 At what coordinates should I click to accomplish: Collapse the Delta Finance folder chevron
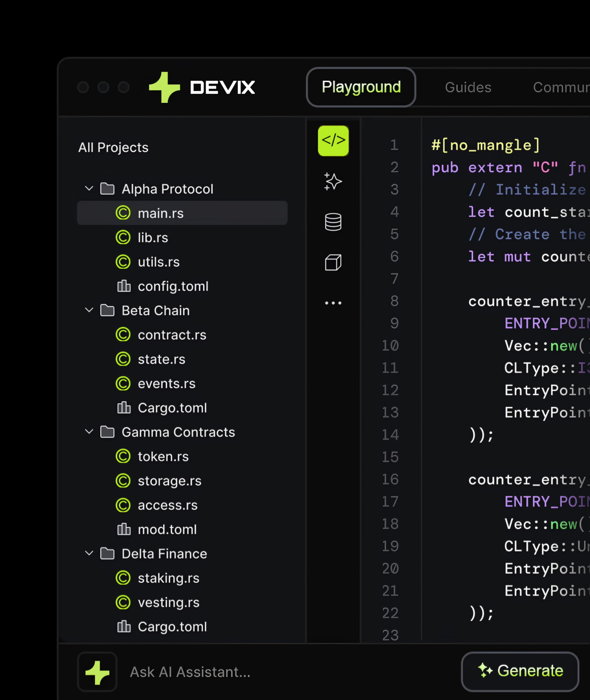pyautogui.click(x=89, y=553)
